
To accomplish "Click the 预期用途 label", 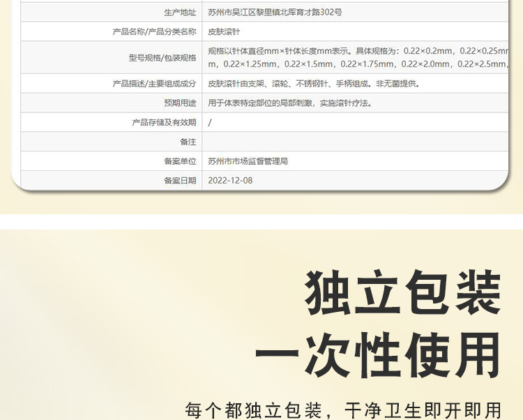I will [180, 103].
